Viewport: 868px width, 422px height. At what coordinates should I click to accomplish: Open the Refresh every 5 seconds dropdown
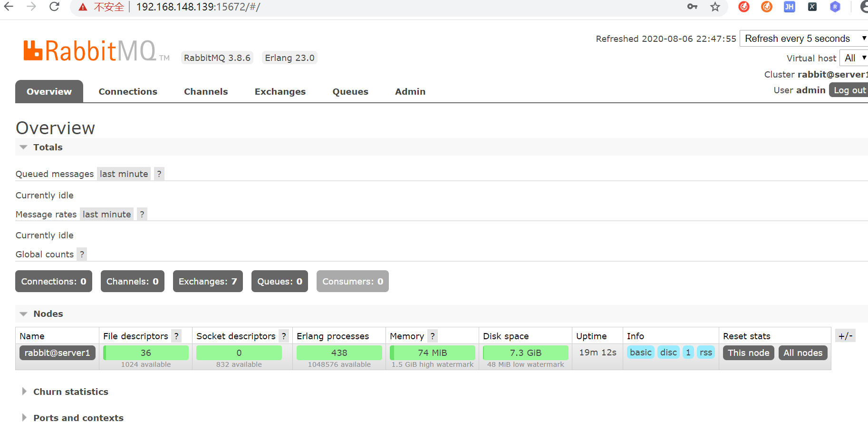point(804,39)
